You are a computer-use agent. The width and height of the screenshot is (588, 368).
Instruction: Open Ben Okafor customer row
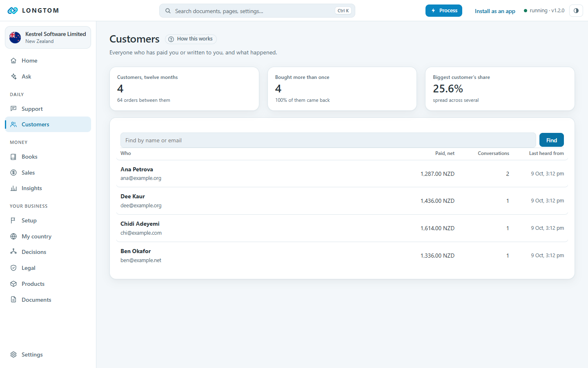(342, 256)
